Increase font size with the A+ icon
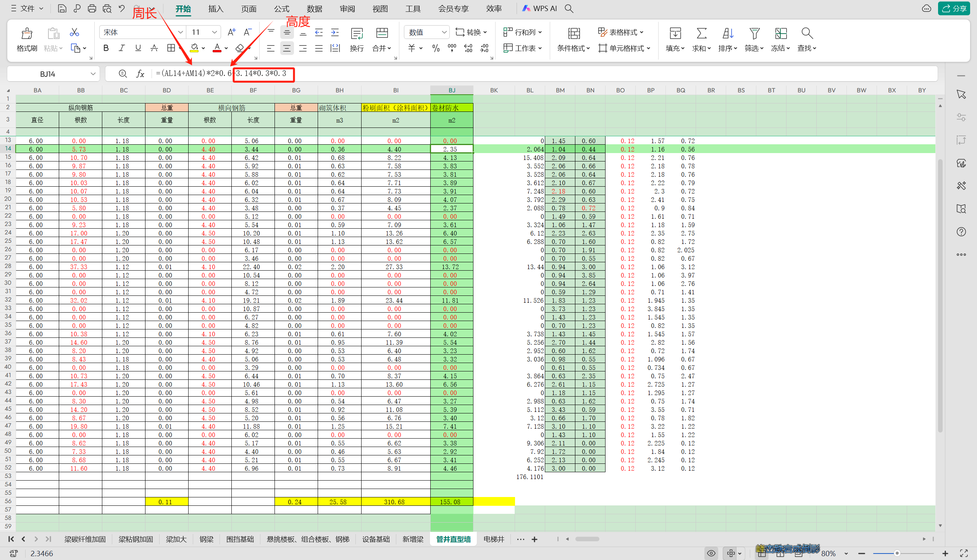The image size is (977, 560). (x=232, y=32)
